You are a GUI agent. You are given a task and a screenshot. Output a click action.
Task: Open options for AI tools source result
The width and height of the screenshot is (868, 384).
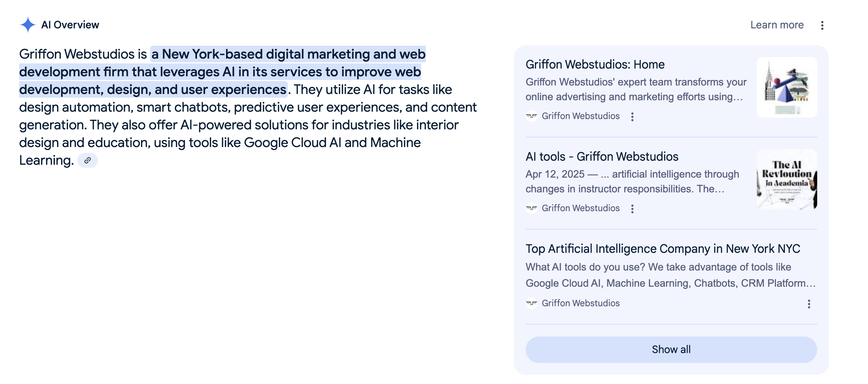[x=632, y=209]
